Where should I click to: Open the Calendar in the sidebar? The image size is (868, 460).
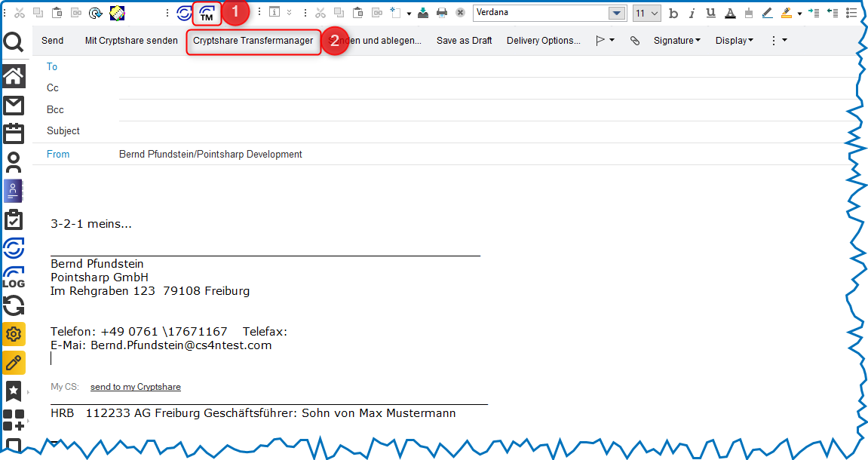pyautogui.click(x=14, y=133)
